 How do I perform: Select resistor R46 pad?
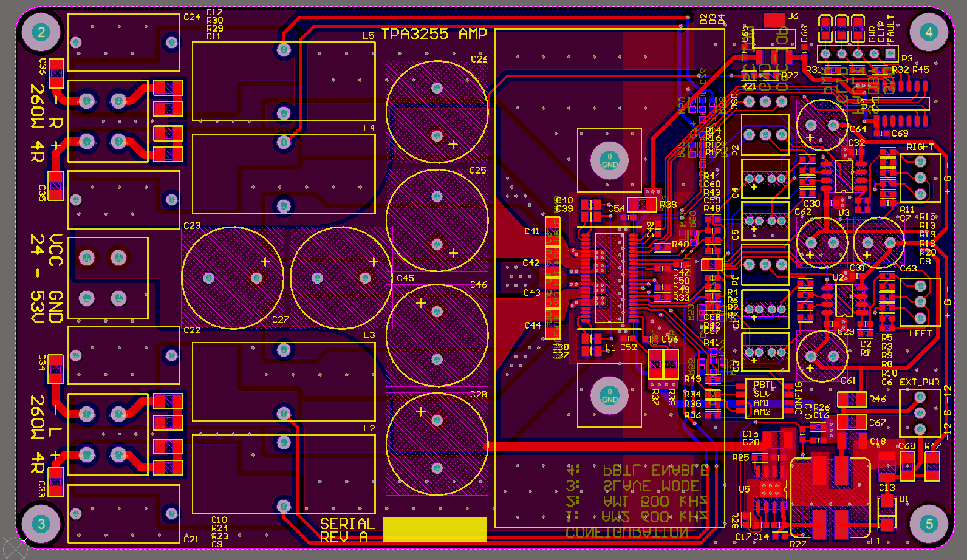[x=852, y=399]
